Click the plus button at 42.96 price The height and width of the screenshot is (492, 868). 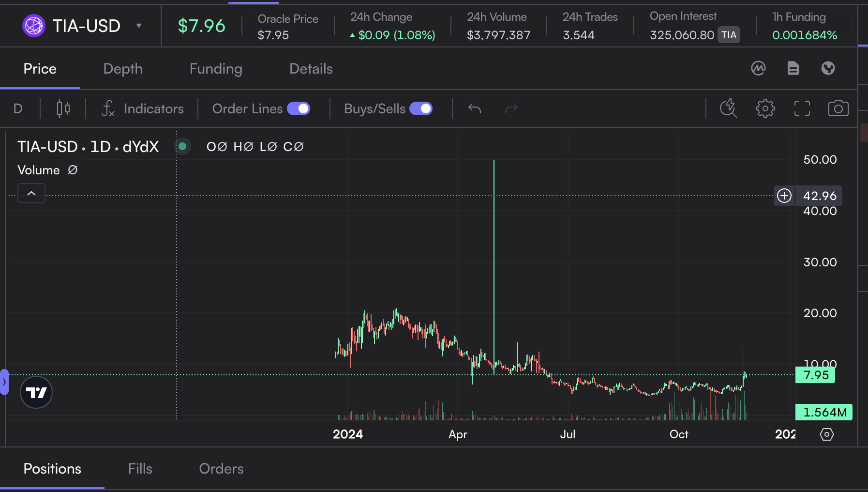(x=784, y=196)
